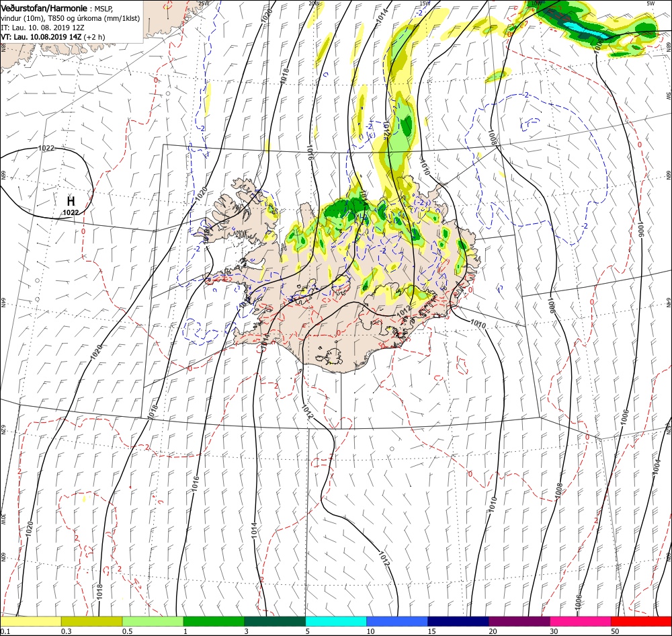The height and width of the screenshot is (636, 672).
Task: Click the '0.5' legend scale value
Action: click(128, 631)
